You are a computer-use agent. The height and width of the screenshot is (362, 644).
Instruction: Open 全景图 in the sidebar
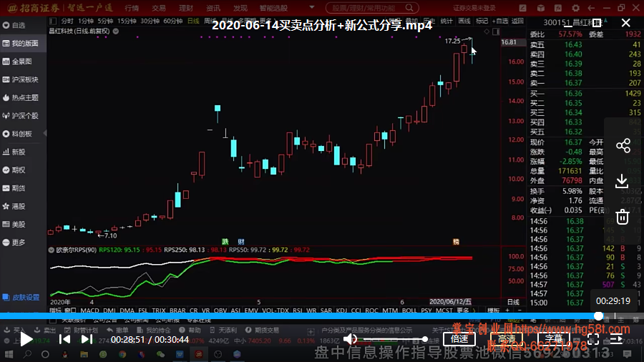(x=18, y=61)
